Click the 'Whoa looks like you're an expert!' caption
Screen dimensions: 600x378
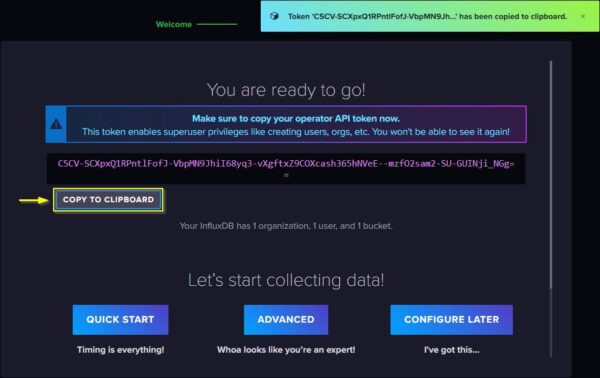pyautogui.click(x=286, y=350)
